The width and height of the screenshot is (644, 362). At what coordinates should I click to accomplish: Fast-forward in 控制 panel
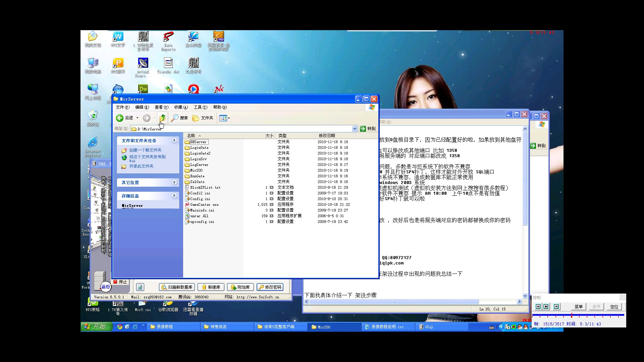556,306
